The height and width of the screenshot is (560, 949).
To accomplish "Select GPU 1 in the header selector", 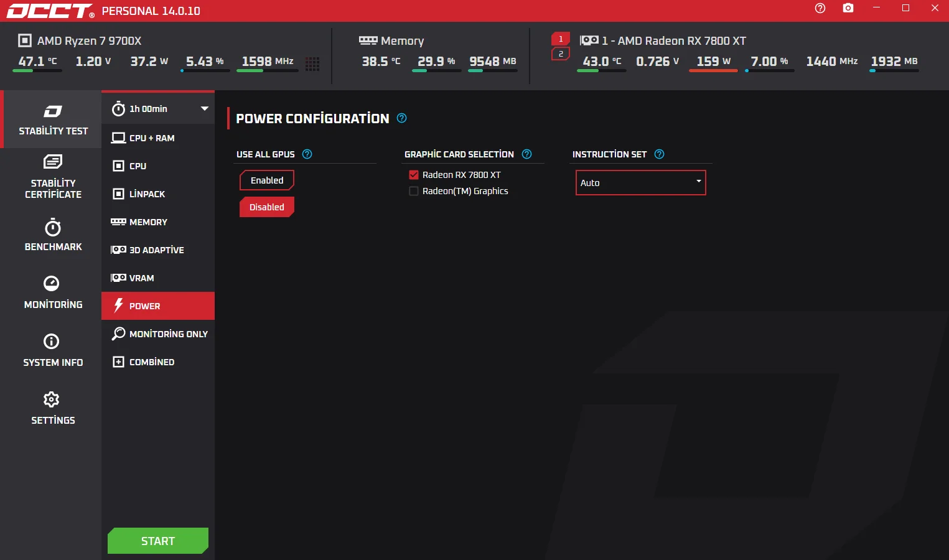I will point(561,39).
